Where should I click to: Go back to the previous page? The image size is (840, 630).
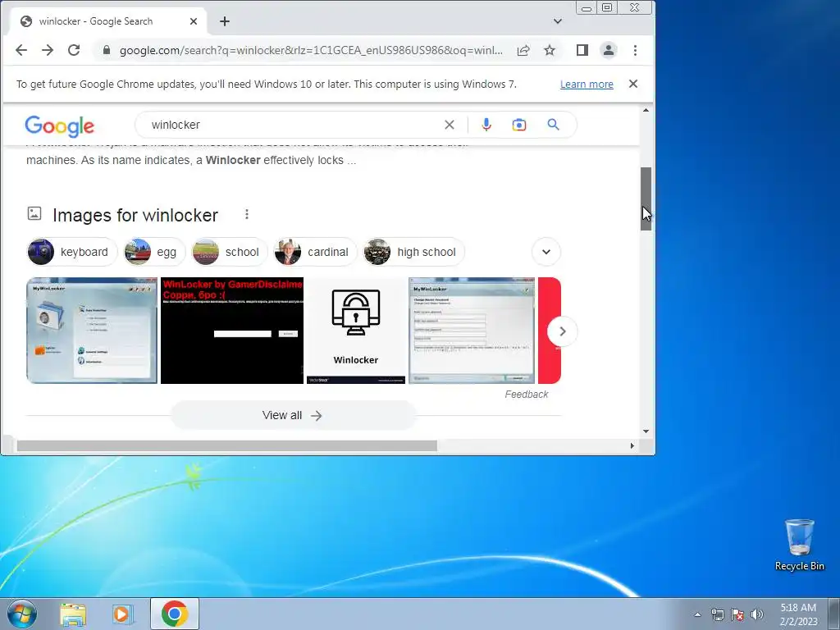coord(21,50)
